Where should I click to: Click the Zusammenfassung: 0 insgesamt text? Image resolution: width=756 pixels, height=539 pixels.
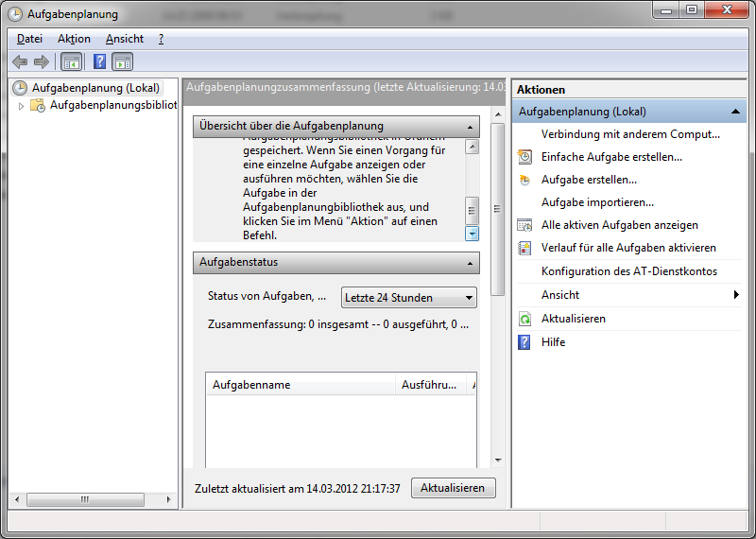[338, 324]
